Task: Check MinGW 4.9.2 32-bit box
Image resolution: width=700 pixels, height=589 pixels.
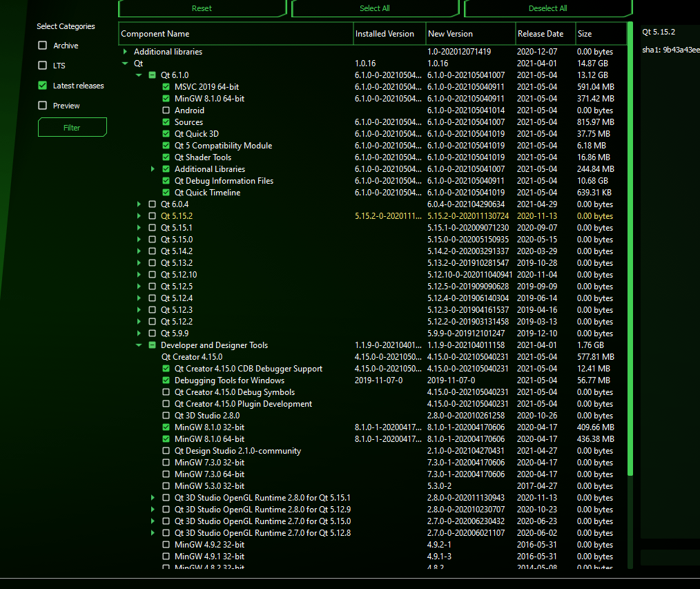Action: (x=166, y=545)
